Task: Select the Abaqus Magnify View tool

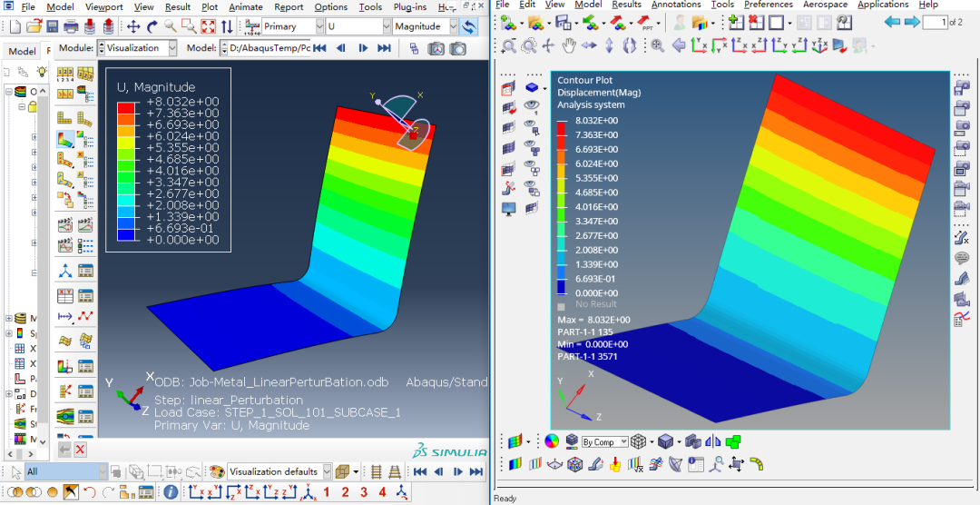Action: [170, 26]
